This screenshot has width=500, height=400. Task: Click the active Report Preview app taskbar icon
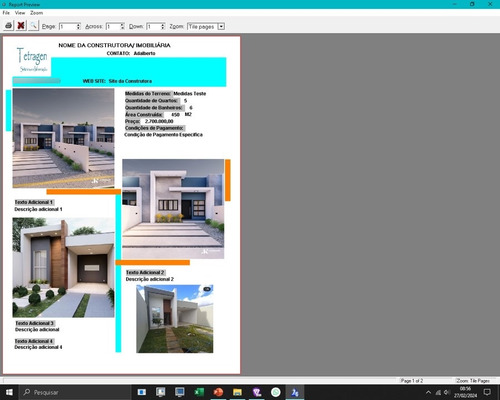[295, 392]
